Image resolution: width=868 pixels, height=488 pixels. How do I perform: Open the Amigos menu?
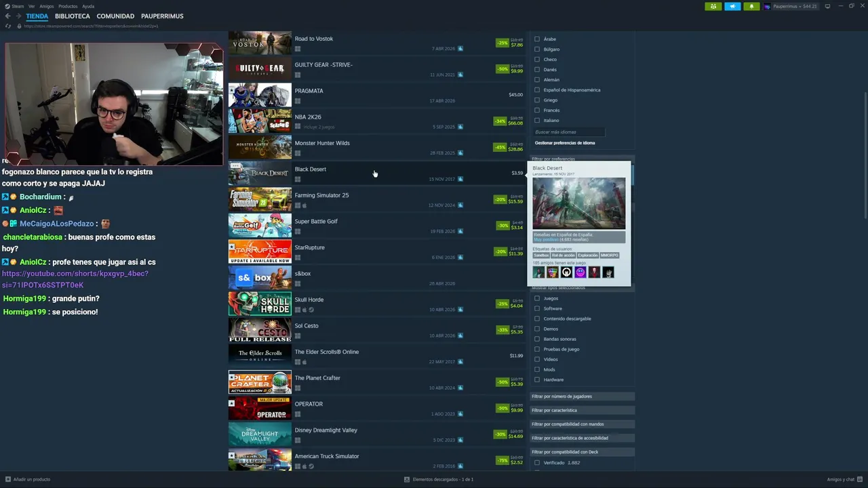tap(47, 6)
